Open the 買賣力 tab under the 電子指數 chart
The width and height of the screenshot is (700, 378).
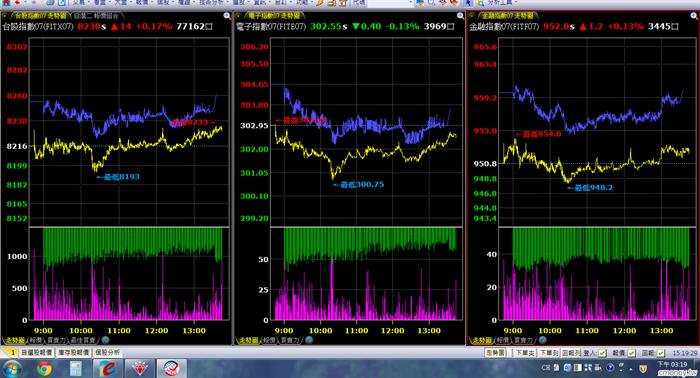(290, 340)
